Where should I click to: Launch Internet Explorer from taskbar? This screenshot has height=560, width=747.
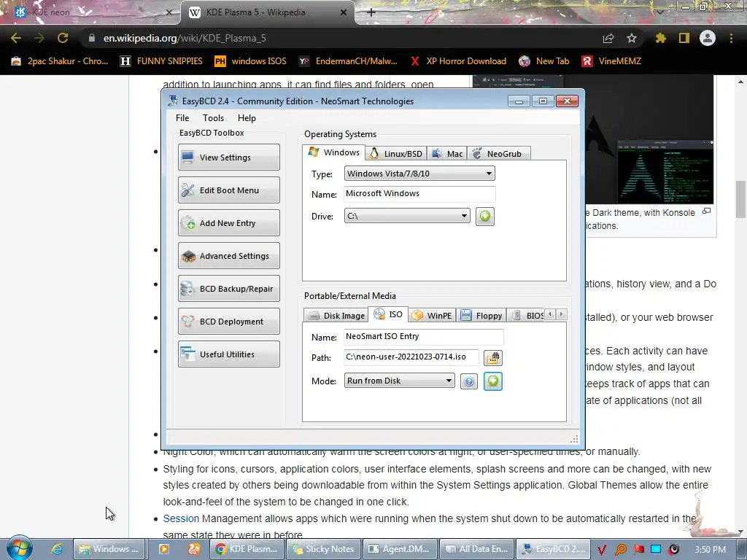[x=57, y=549]
